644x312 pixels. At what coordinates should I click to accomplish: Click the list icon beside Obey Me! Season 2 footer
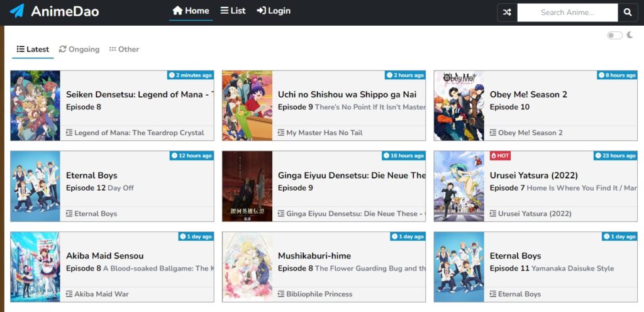pyautogui.click(x=493, y=133)
